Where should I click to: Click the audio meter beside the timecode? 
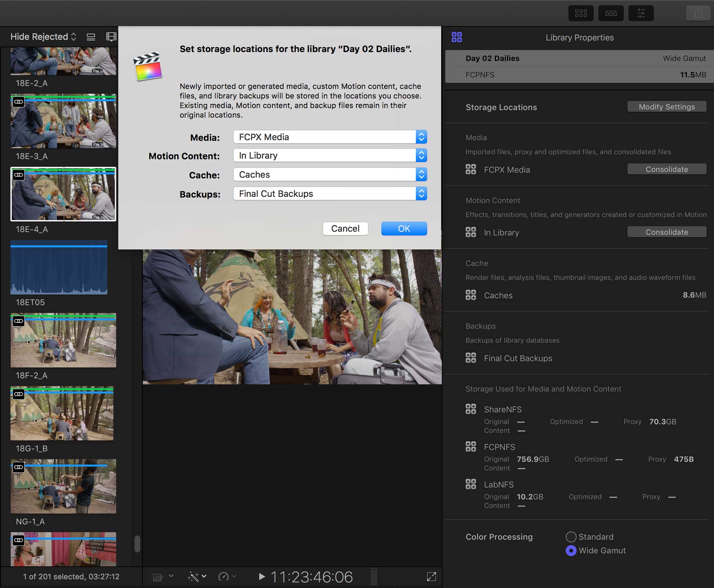coord(374,576)
